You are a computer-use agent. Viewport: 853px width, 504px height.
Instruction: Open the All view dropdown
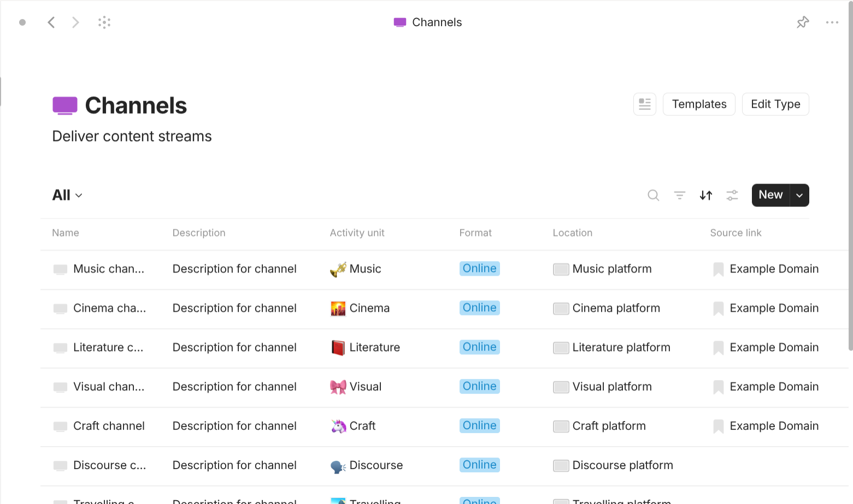pos(66,195)
